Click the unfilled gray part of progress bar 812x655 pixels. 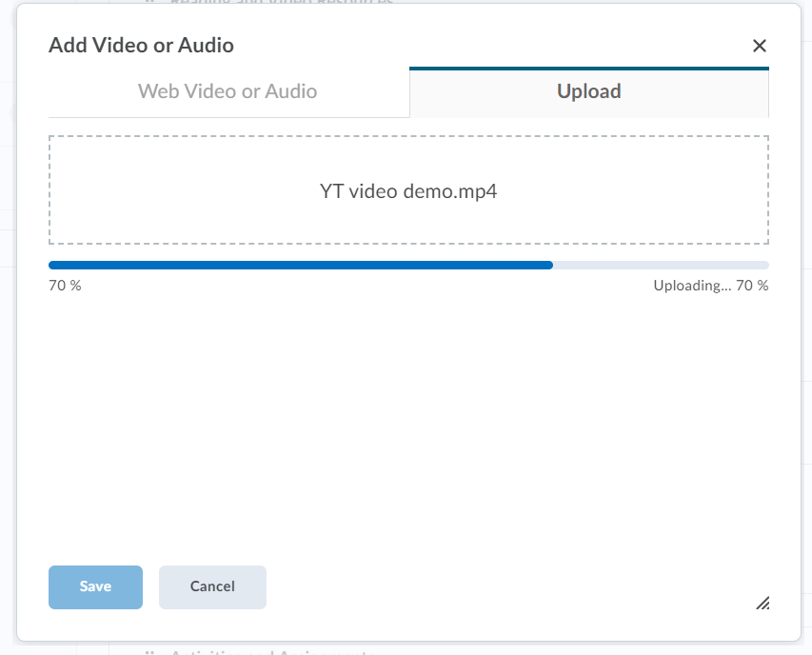pyautogui.click(x=661, y=265)
